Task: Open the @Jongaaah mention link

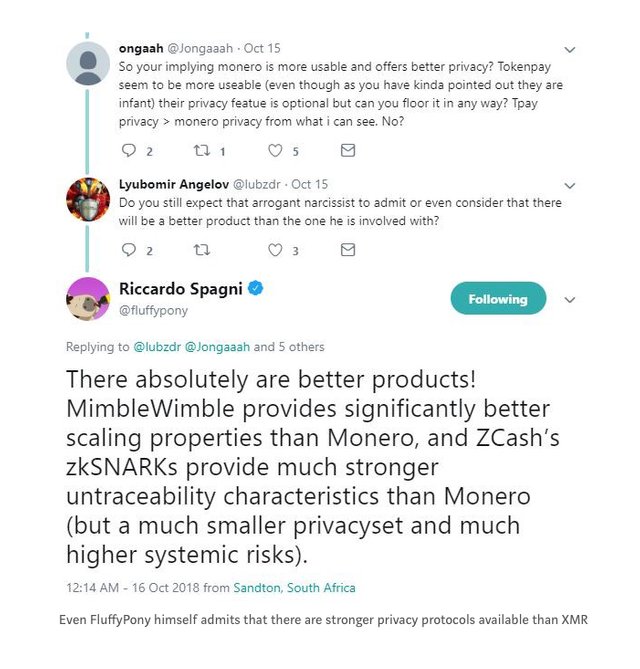Action: coord(218,347)
